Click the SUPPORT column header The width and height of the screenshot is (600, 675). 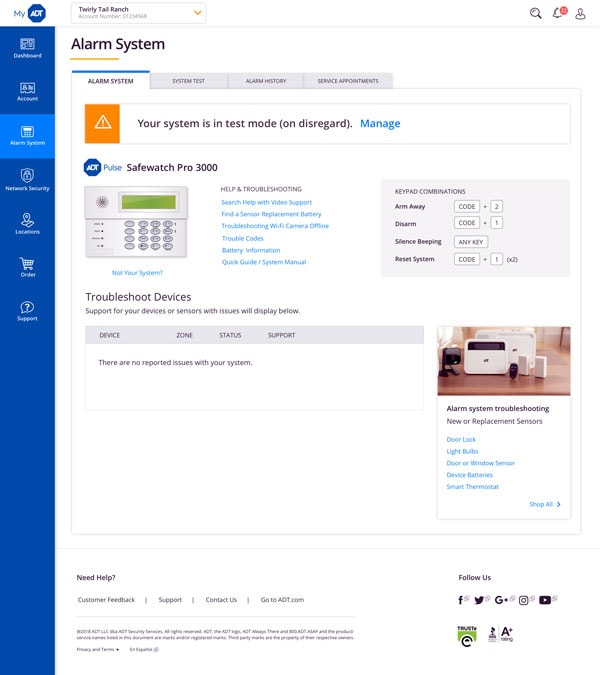[281, 335]
